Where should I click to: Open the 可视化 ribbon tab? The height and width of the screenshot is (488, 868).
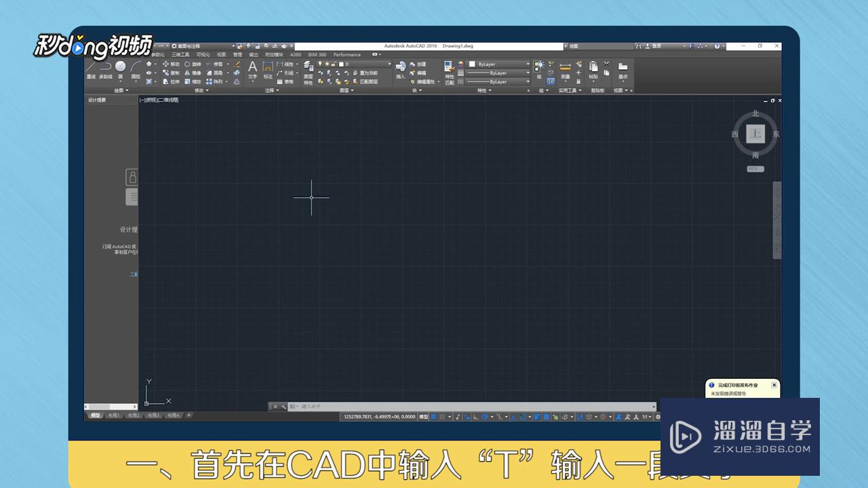point(203,55)
